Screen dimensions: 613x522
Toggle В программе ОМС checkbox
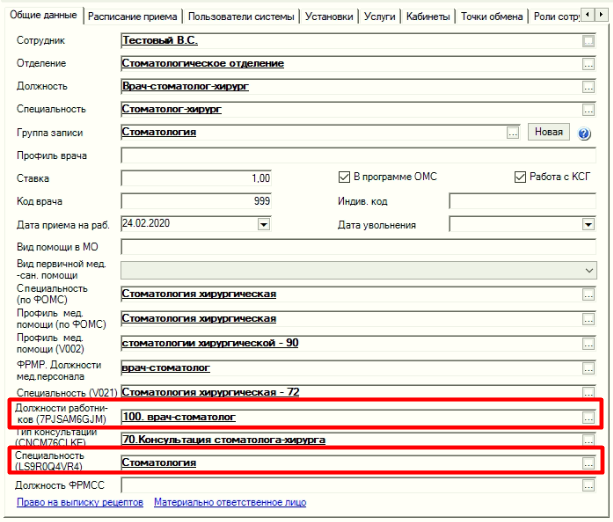(344, 177)
